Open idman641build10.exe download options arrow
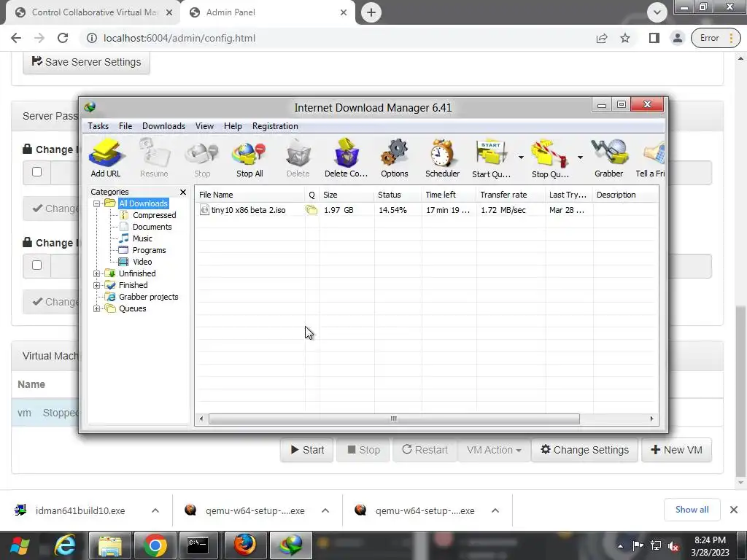 pyautogui.click(x=155, y=510)
